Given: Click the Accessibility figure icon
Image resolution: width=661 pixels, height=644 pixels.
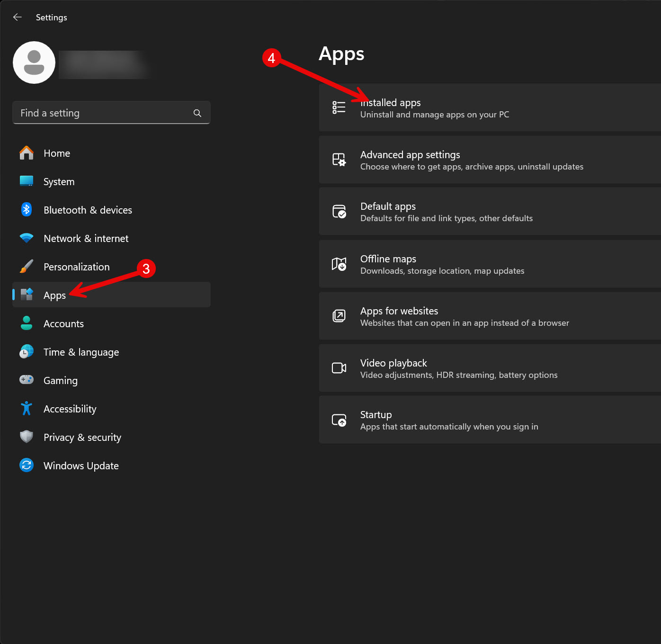Looking at the screenshot, I should click(27, 408).
